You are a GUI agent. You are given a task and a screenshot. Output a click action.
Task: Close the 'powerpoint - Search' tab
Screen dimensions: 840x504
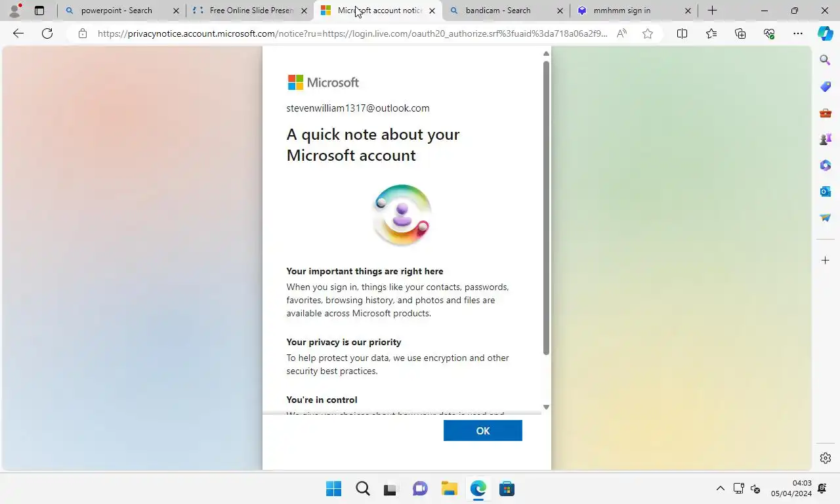click(176, 10)
